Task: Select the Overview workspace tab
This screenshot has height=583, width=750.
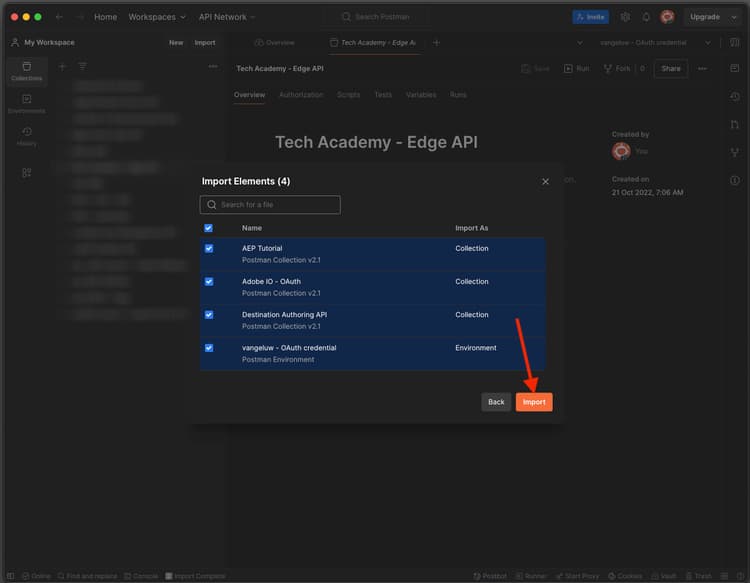Action: [x=275, y=43]
